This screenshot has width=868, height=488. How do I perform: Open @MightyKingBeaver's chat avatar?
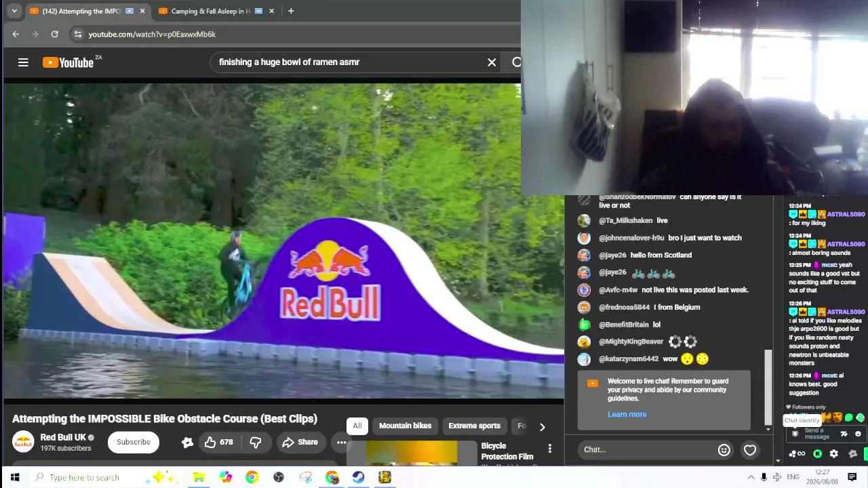(x=584, y=342)
